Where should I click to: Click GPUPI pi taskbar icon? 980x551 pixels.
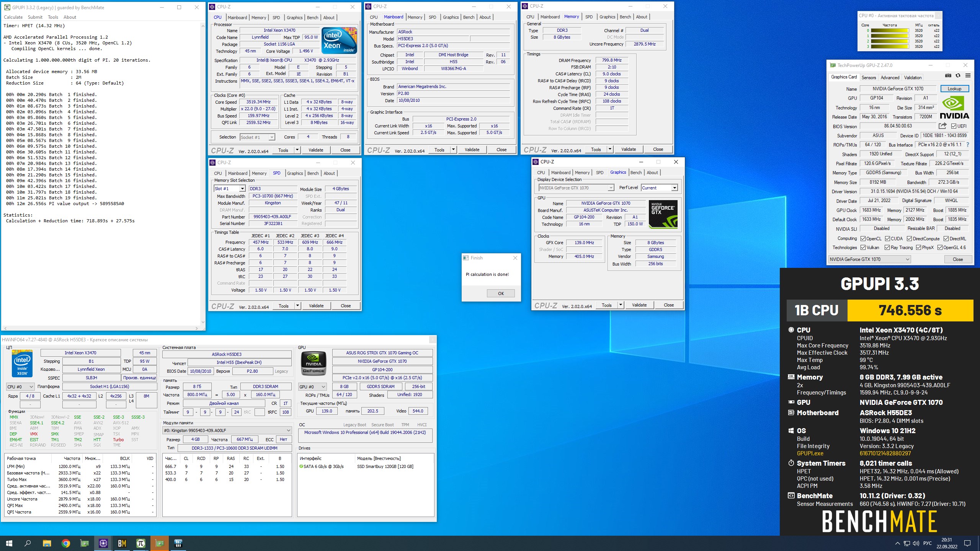[x=140, y=543]
